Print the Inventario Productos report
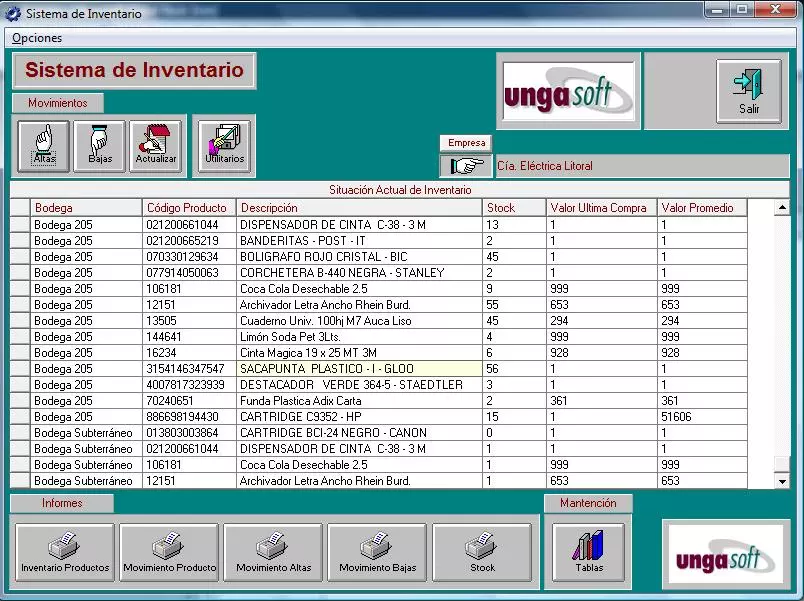 pos(64,550)
